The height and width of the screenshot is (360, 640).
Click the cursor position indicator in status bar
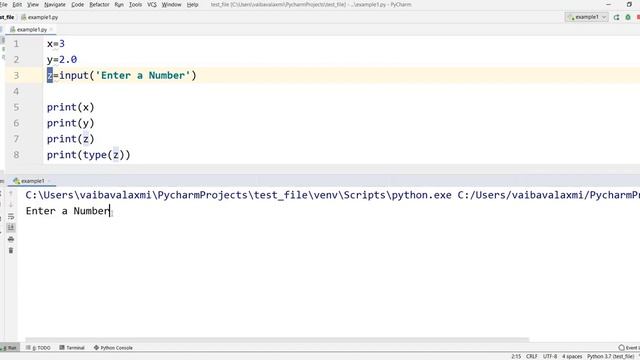coord(516,356)
